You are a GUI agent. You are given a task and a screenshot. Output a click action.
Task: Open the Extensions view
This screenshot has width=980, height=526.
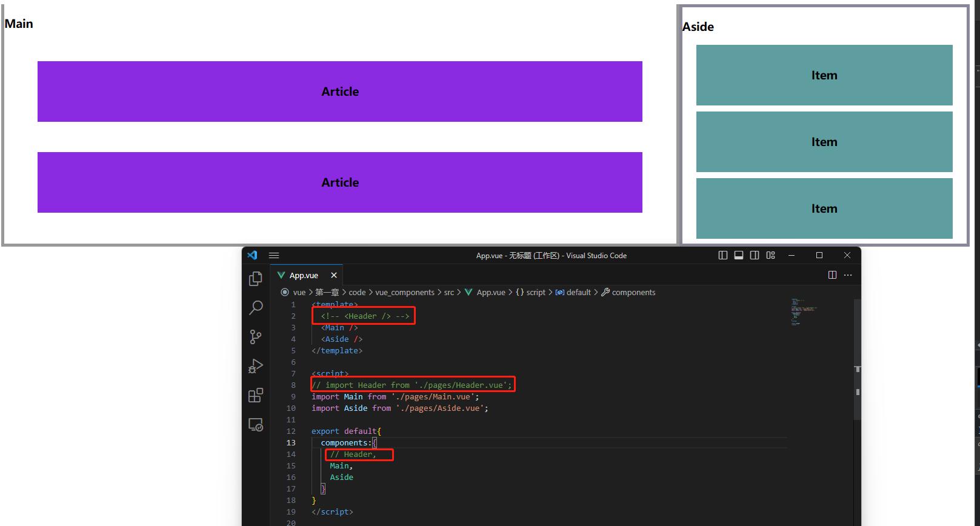click(256, 396)
